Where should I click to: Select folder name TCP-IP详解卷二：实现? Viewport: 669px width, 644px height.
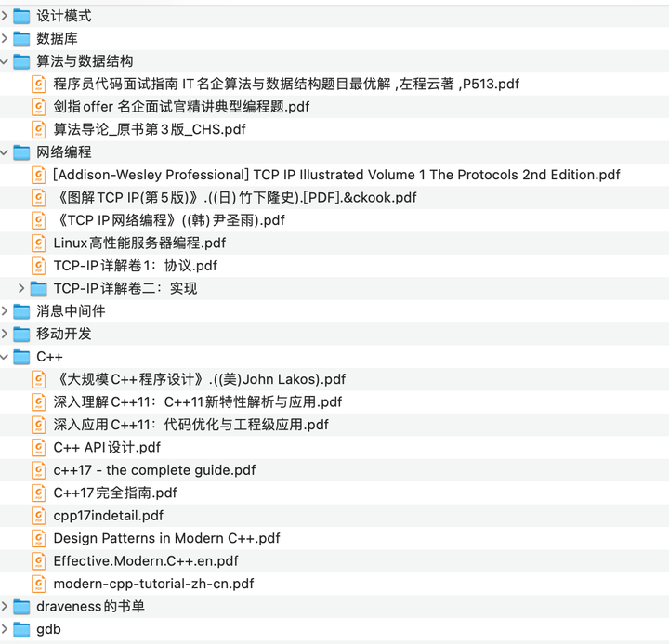(x=125, y=288)
